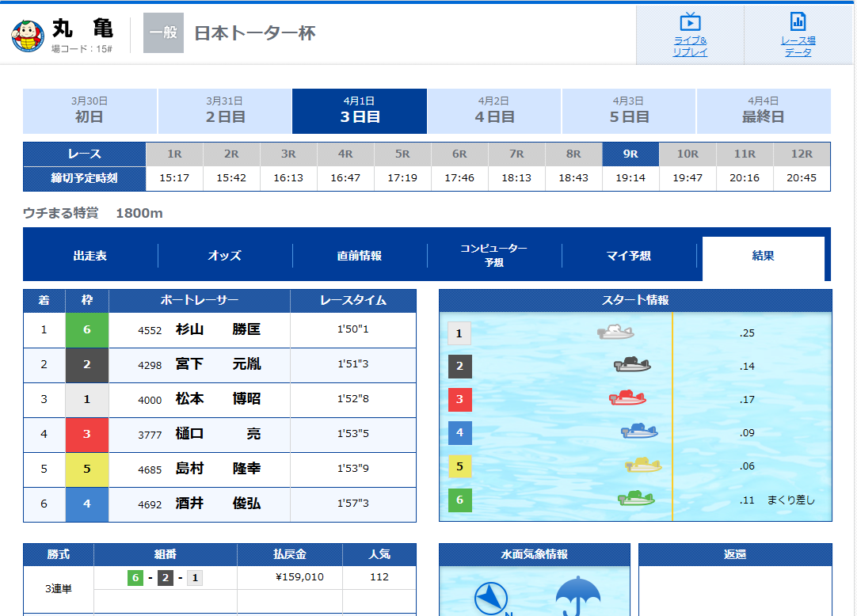Switch to race 4R
This screenshot has height=616, width=857.
click(x=345, y=154)
